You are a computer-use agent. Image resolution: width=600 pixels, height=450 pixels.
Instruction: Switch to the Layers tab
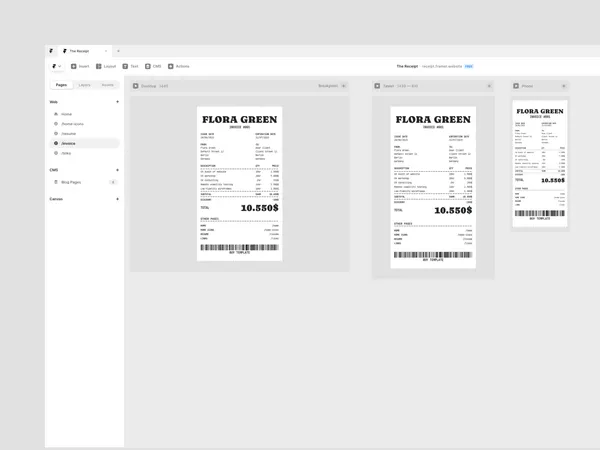click(x=85, y=85)
